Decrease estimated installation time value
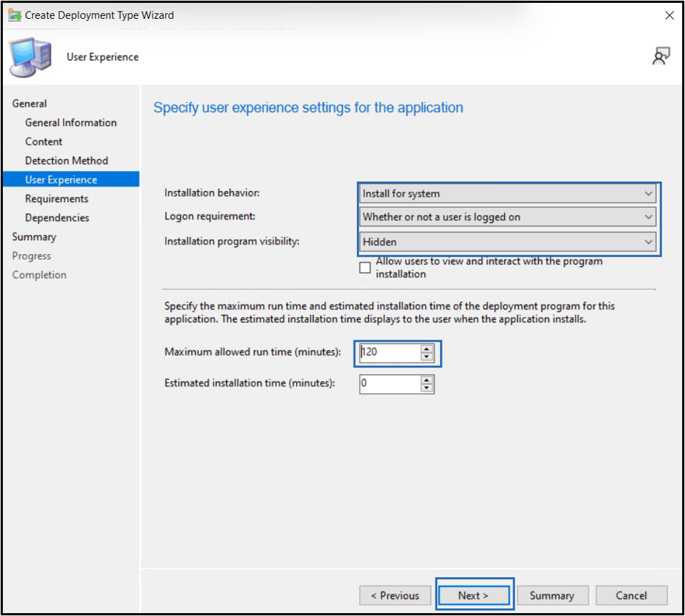Screen dimensions: 685x616 (x=426, y=388)
